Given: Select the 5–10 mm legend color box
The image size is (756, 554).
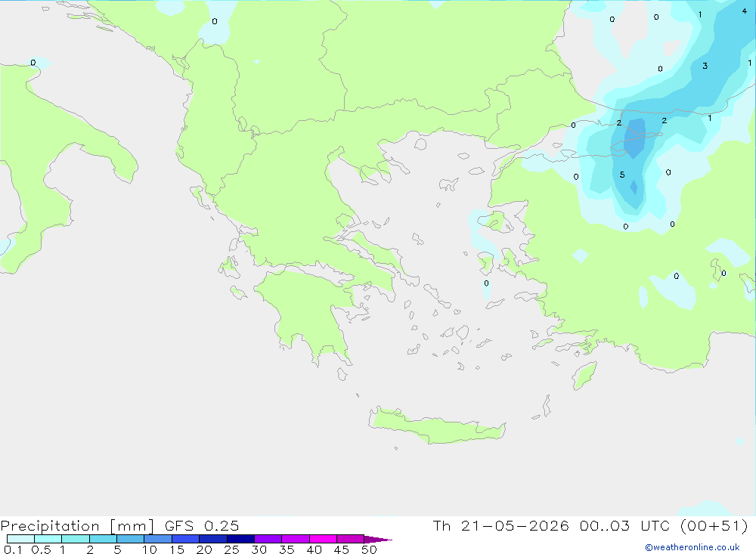Looking at the screenshot, I should 131,539.
